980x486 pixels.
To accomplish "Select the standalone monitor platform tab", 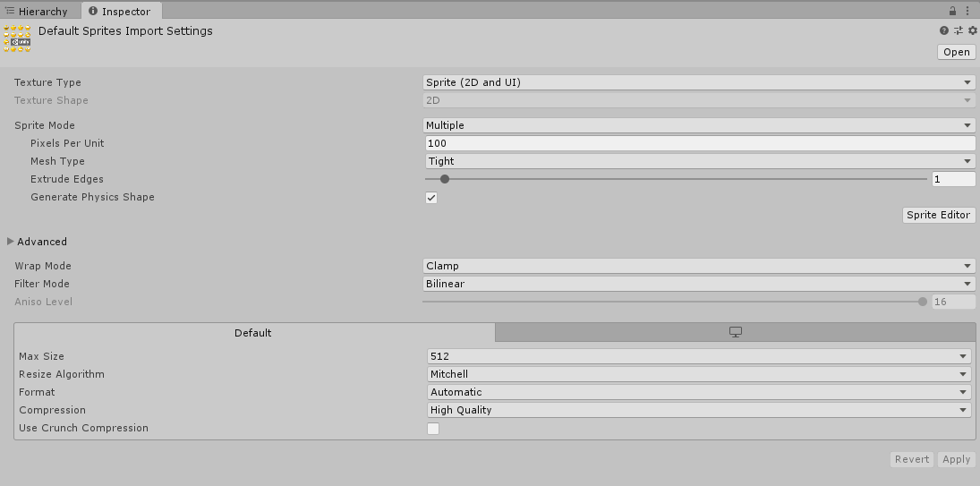I will tap(735, 332).
